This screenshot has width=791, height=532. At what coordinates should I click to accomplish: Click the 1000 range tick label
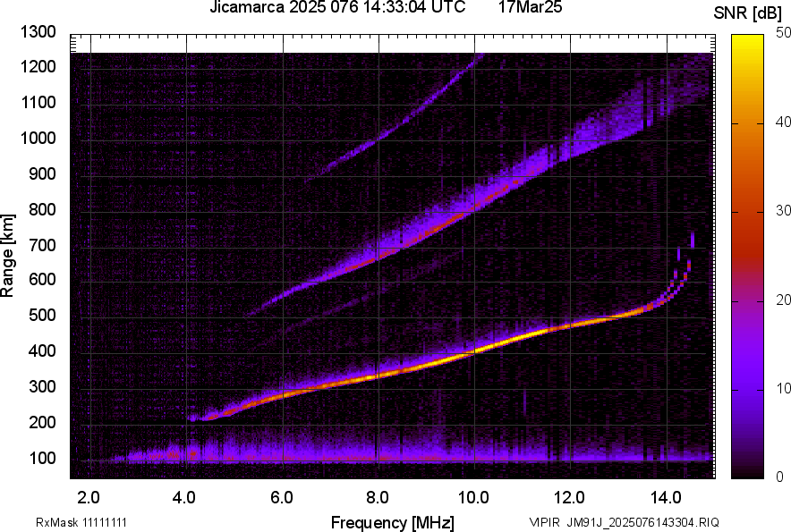click(x=38, y=138)
